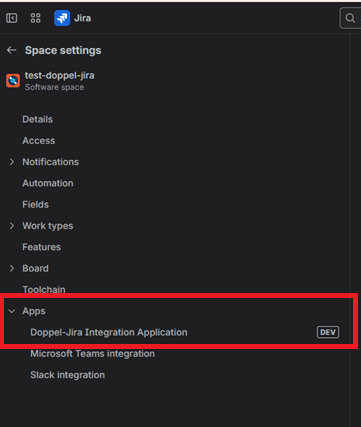The width and height of the screenshot is (361, 427).
Task: Select Apps menu item
Action: point(34,311)
